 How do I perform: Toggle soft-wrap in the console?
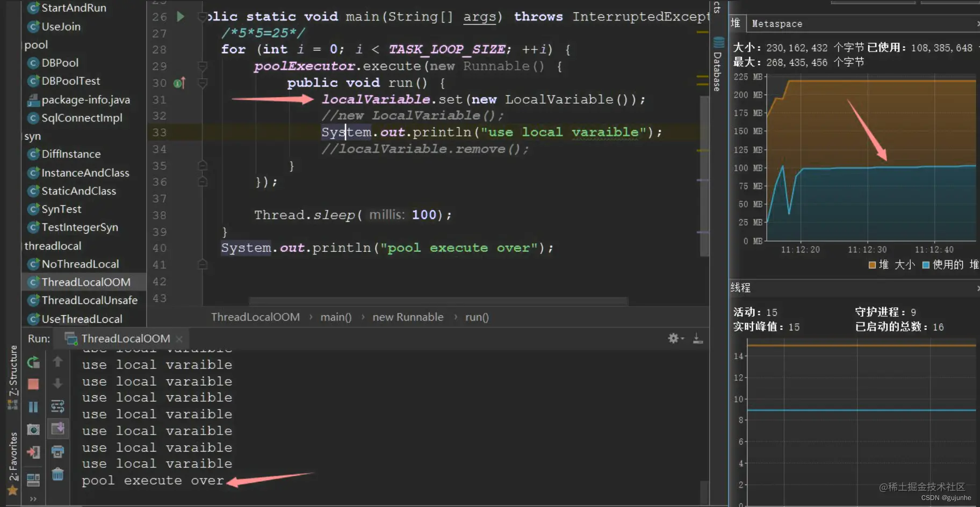57,407
